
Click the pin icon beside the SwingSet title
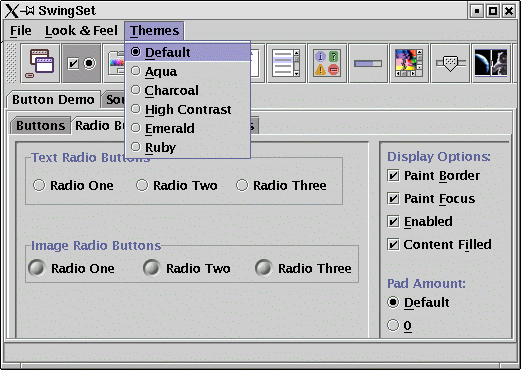click(x=27, y=11)
